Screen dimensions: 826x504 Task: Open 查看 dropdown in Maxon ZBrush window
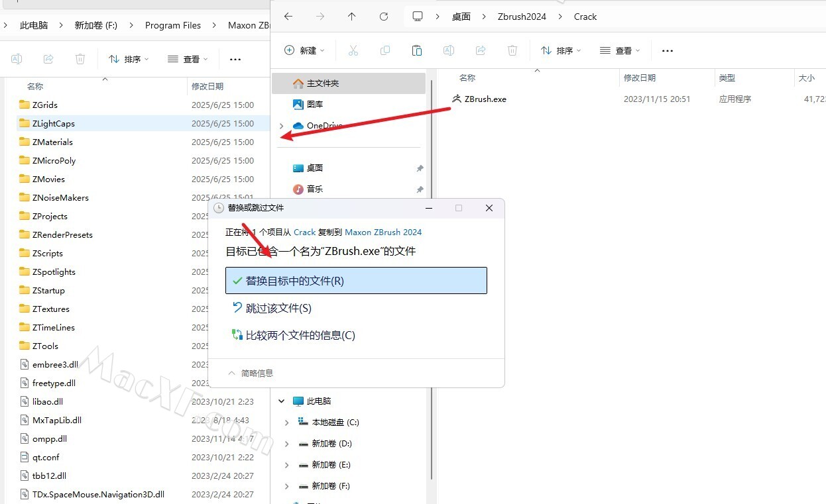point(188,59)
